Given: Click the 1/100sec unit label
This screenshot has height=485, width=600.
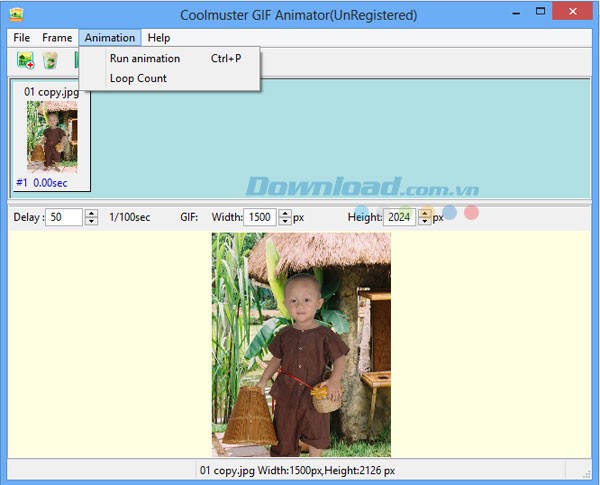Looking at the screenshot, I should [x=130, y=217].
